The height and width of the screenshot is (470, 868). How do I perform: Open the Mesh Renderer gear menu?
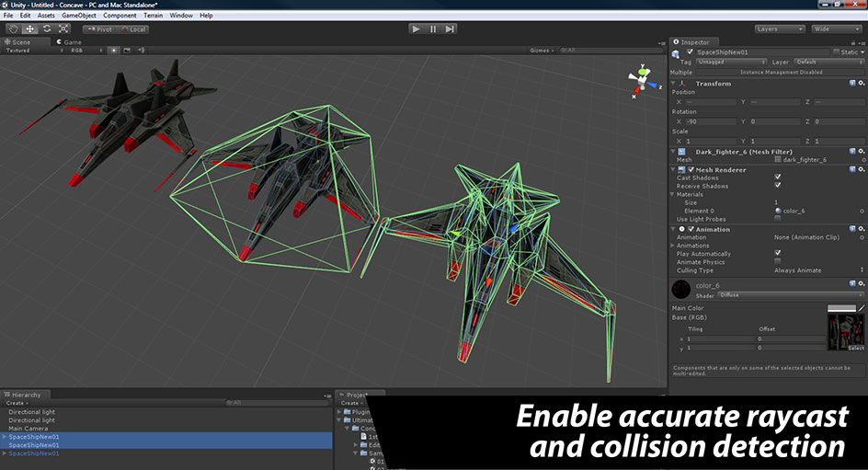pyautogui.click(x=862, y=169)
